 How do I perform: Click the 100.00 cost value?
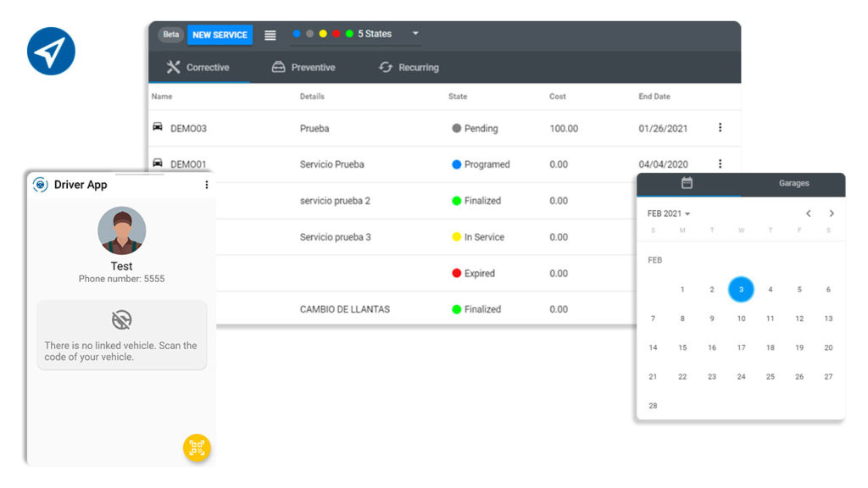pos(564,129)
